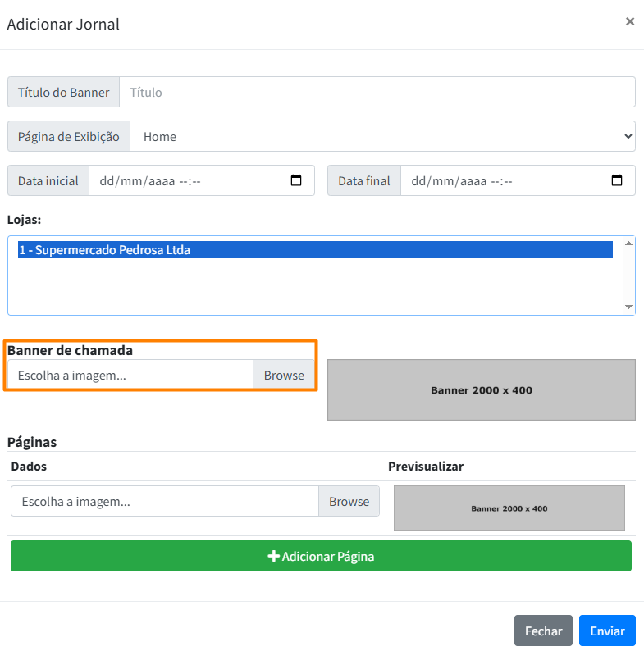Click Banner de chamada file input field
The height and width of the screenshot is (651, 644).
pos(130,376)
